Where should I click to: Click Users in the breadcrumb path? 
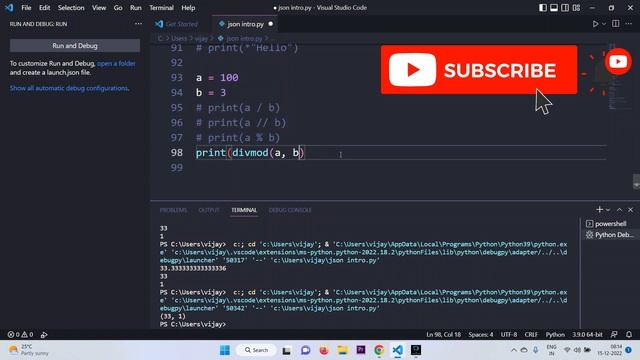[x=179, y=38]
